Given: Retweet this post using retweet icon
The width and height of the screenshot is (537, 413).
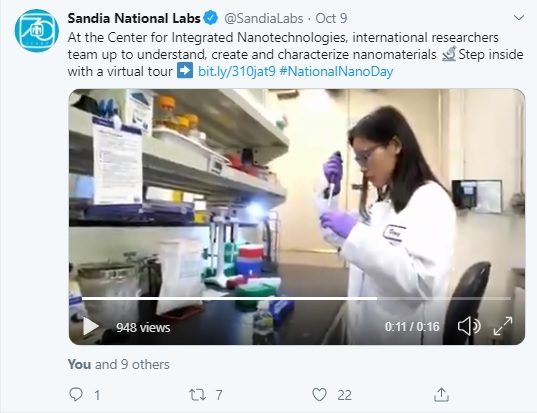Looking at the screenshot, I should coord(198,395).
